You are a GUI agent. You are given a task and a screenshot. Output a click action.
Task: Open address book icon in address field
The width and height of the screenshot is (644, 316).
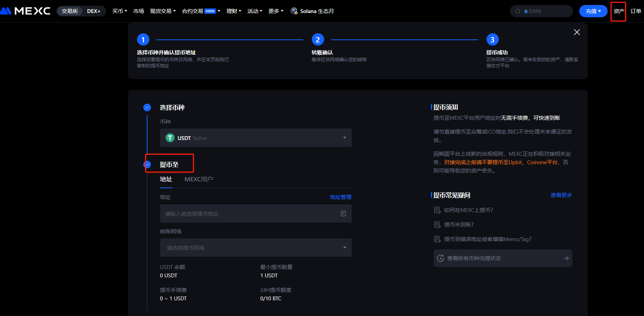coord(343,213)
